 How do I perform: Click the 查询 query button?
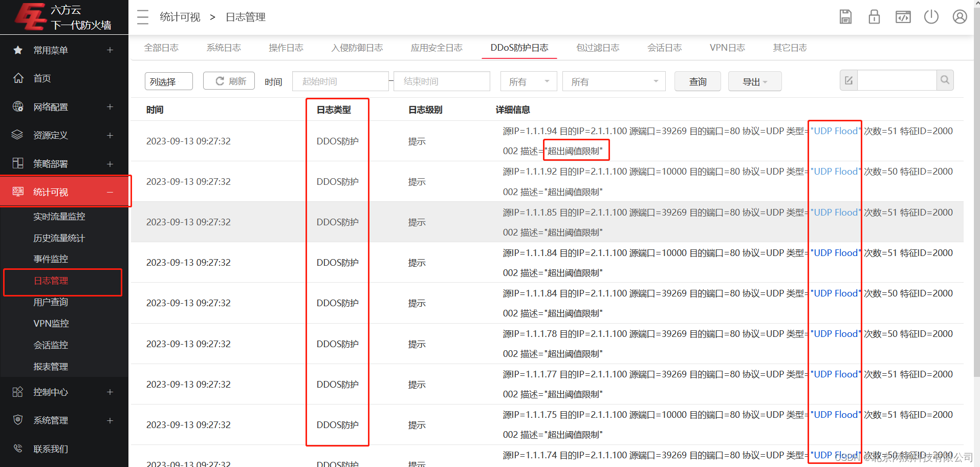pos(698,81)
